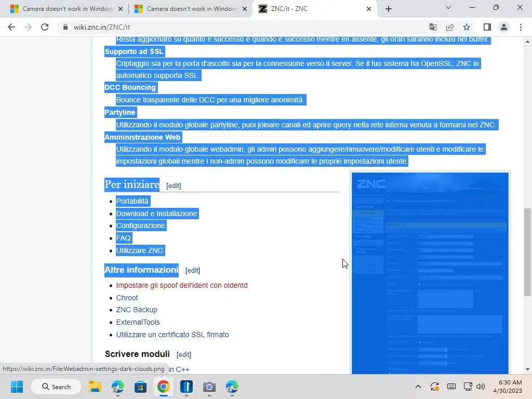Open Google Translate page option
Viewport: 532px width, 399px height.
[433, 27]
